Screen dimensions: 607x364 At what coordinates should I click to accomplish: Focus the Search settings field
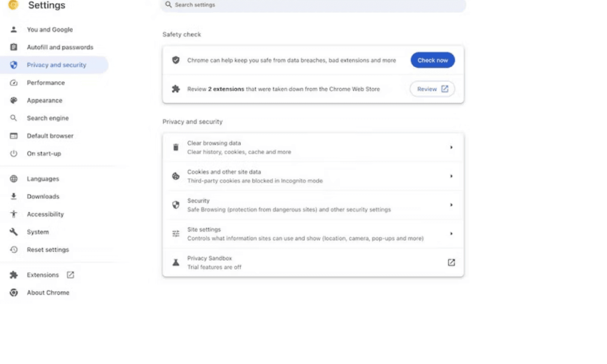313,5
